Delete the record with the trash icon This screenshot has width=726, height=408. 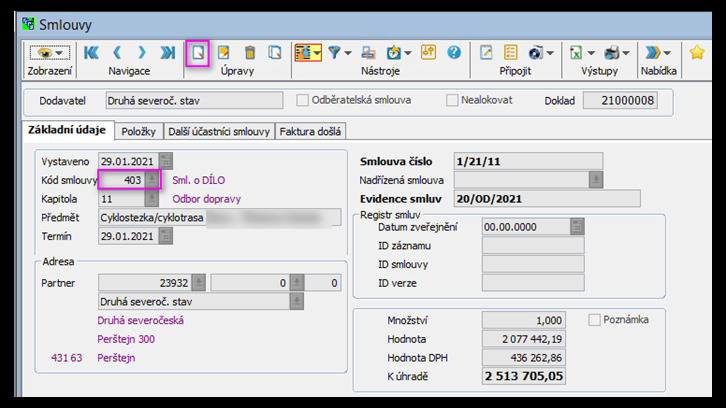(x=250, y=52)
